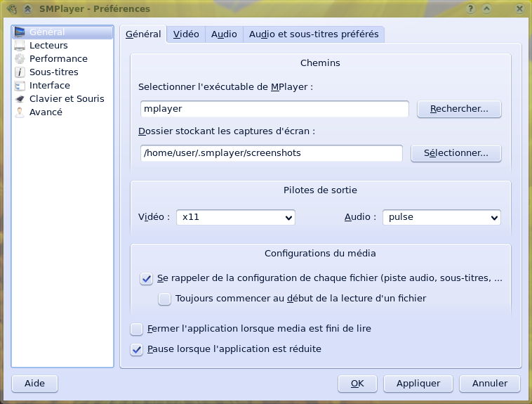Switch to the Vidéo tab

(186, 34)
